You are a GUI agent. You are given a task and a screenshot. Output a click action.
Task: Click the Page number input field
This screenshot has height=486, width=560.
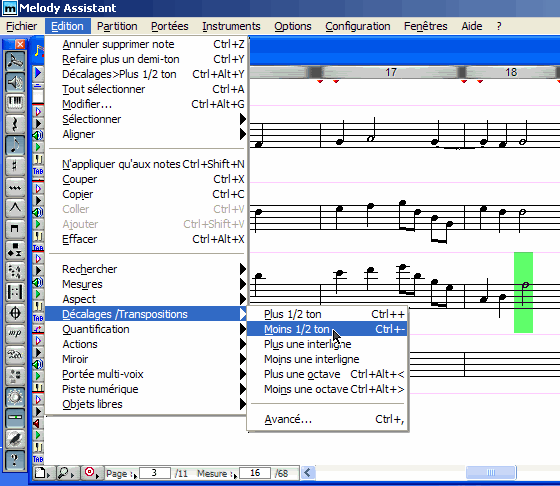pos(155,473)
